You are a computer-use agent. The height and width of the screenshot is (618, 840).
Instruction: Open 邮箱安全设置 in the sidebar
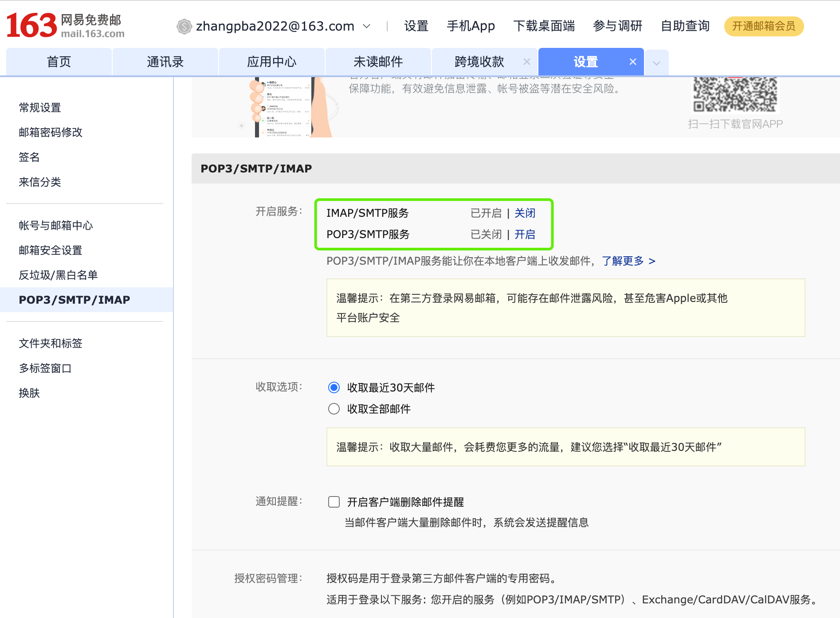(51, 250)
